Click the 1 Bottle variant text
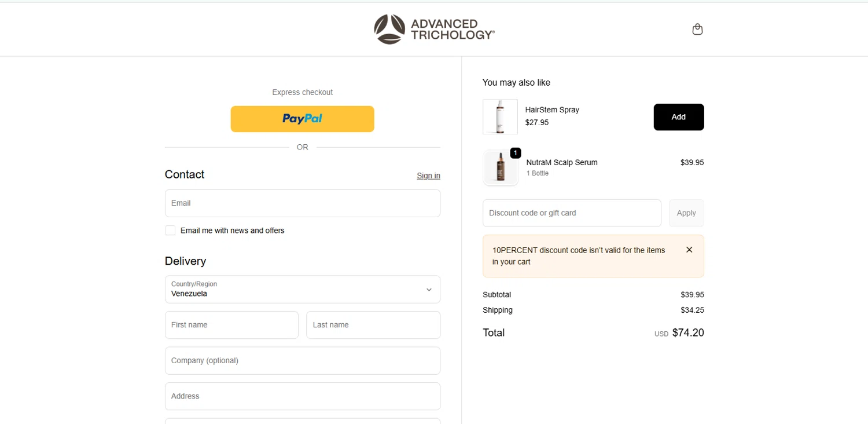868x424 pixels. [537, 173]
